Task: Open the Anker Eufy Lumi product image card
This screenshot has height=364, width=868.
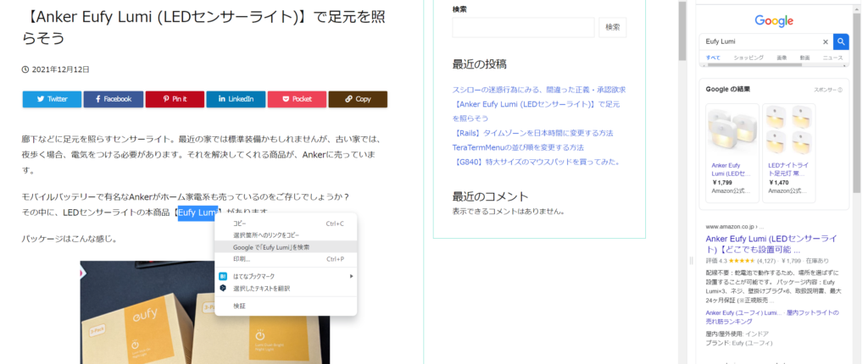Action: (732, 130)
